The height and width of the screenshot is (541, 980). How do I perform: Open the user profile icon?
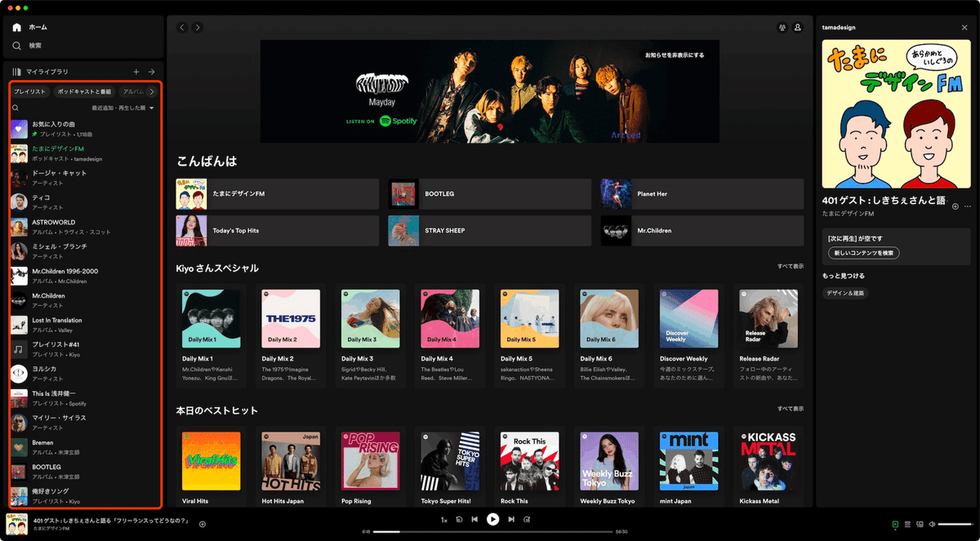point(798,28)
